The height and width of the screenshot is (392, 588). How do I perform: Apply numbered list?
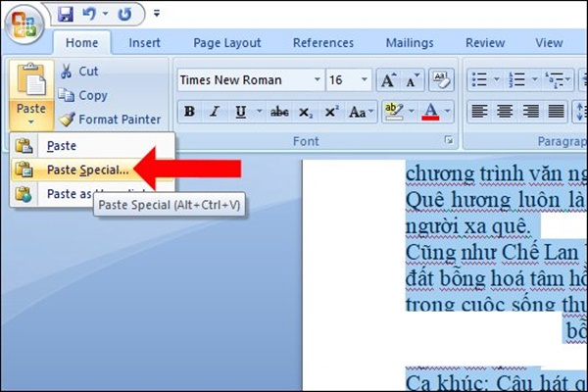point(516,79)
